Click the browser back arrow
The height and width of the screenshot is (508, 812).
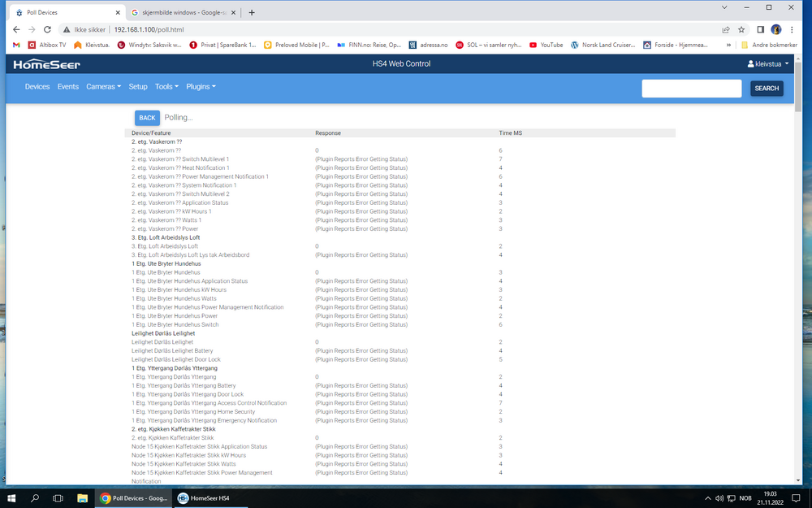(x=16, y=29)
